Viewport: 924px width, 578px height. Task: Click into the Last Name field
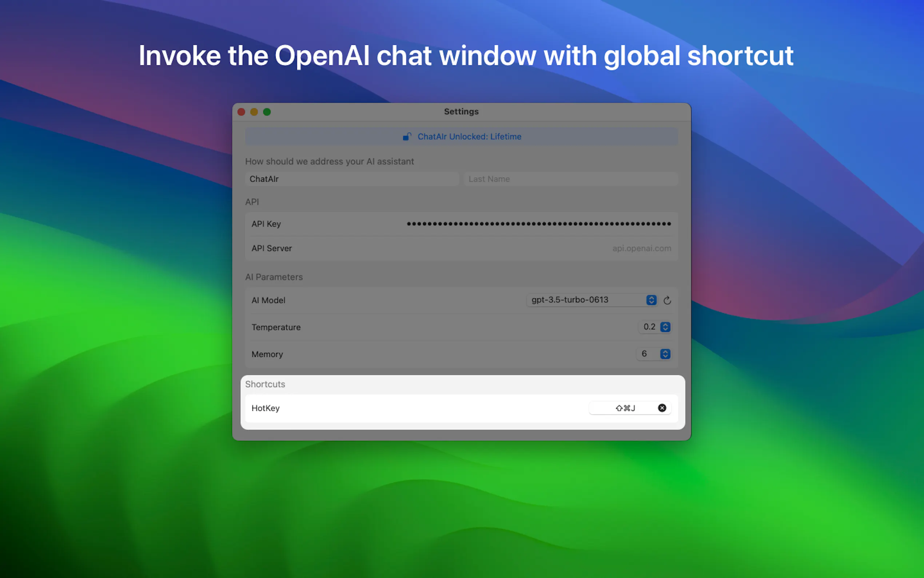[x=571, y=179]
